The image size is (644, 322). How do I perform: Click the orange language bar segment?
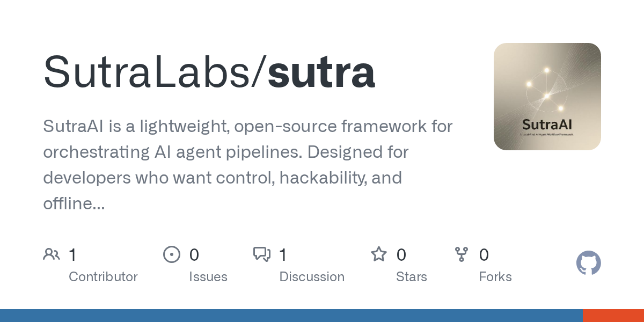coord(613,316)
